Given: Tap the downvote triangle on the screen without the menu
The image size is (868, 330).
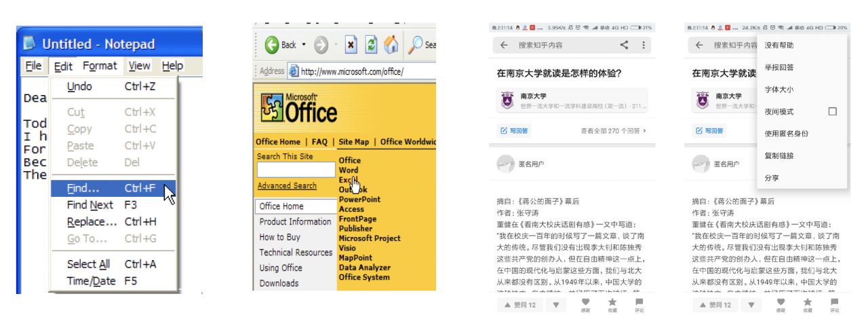Looking at the screenshot, I should [x=555, y=305].
